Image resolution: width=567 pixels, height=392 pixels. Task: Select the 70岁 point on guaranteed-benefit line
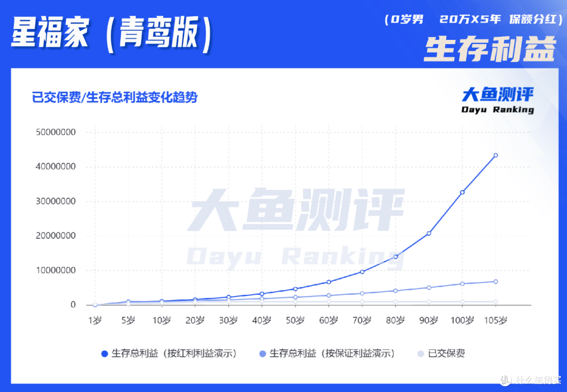point(362,293)
